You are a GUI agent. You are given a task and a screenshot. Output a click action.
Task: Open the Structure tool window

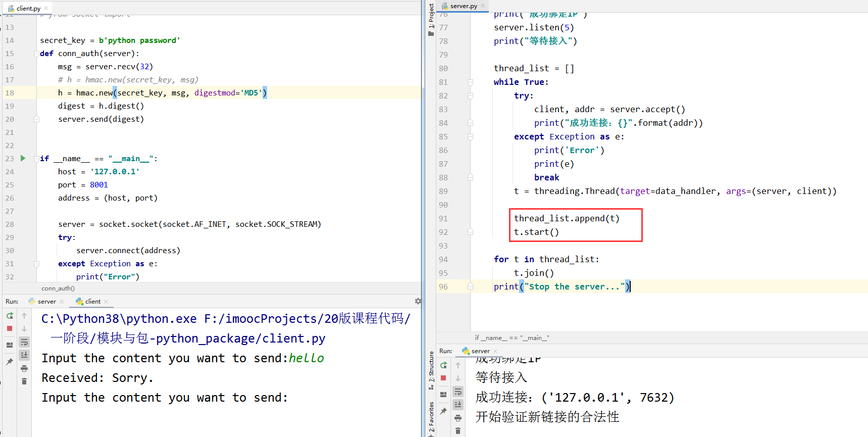pyautogui.click(x=431, y=371)
